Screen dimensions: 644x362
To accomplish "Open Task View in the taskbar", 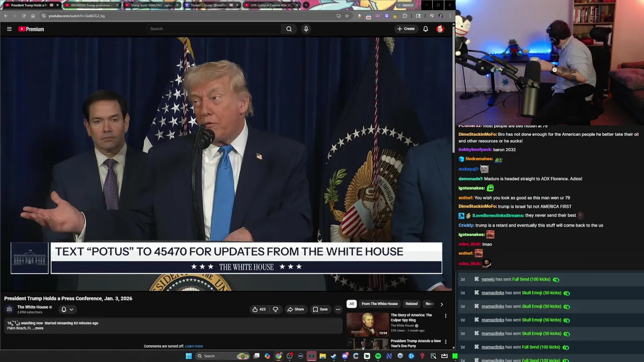I will [256, 356].
